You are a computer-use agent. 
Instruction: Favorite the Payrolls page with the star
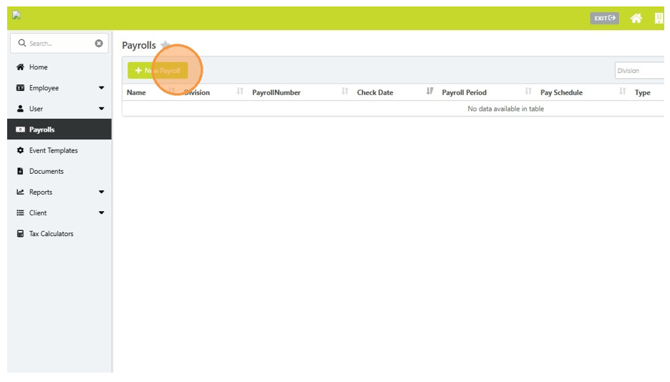click(165, 44)
